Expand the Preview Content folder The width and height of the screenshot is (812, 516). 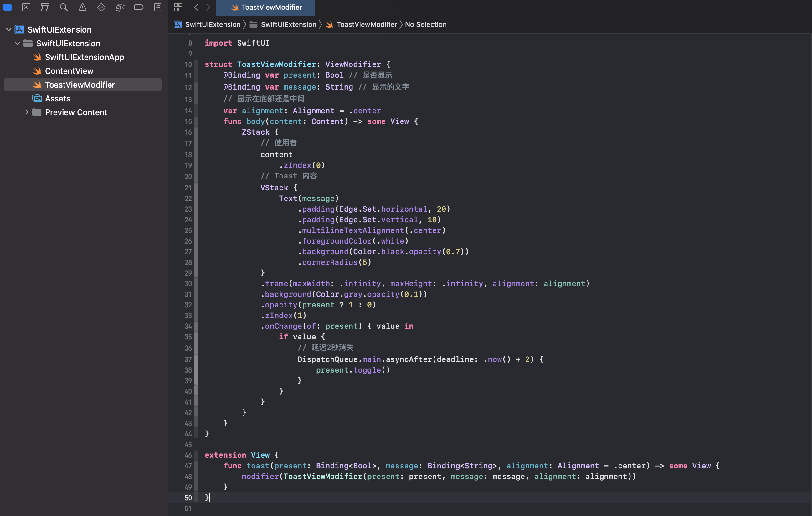(x=26, y=112)
